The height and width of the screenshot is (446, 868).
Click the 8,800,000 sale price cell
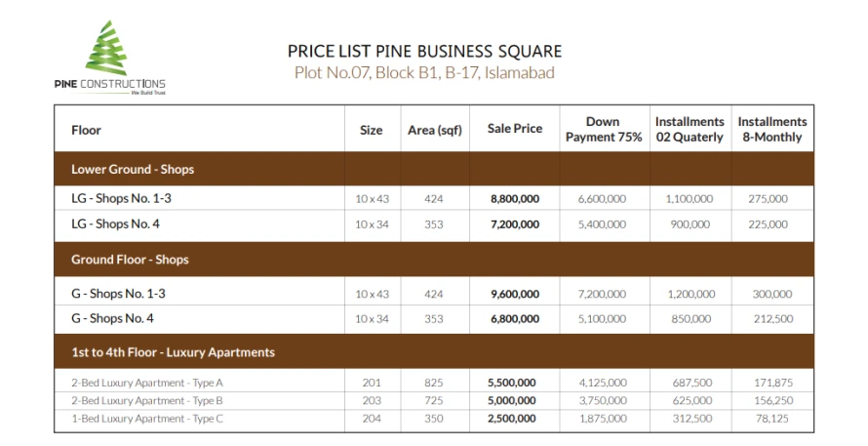click(x=515, y=199)
